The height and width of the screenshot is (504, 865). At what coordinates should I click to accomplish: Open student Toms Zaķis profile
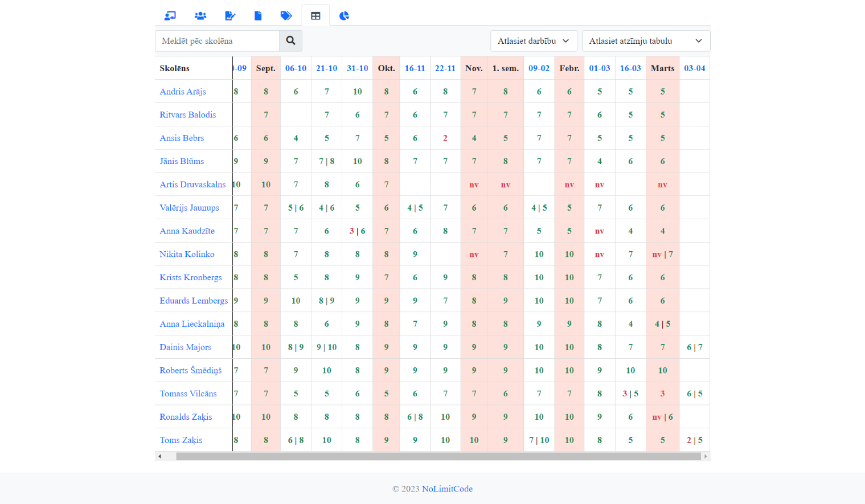181,440
